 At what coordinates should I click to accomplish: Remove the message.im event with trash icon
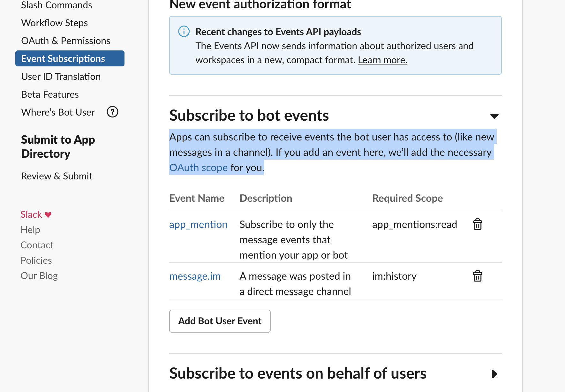[477, 276]
